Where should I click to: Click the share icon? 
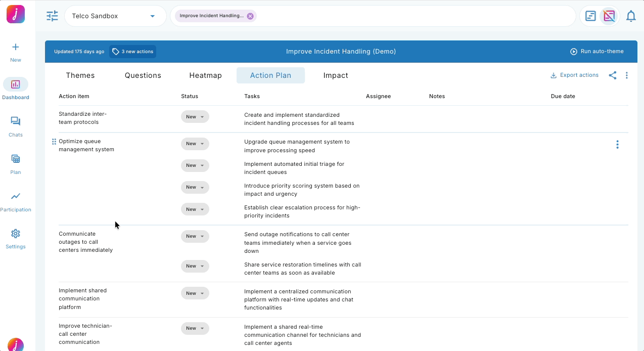[612, 75]
